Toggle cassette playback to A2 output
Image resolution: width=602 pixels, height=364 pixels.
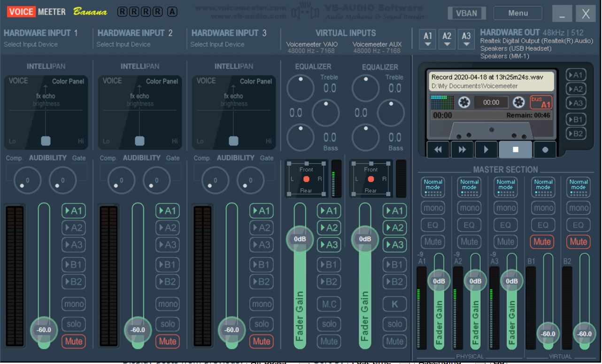coord(576,89)
